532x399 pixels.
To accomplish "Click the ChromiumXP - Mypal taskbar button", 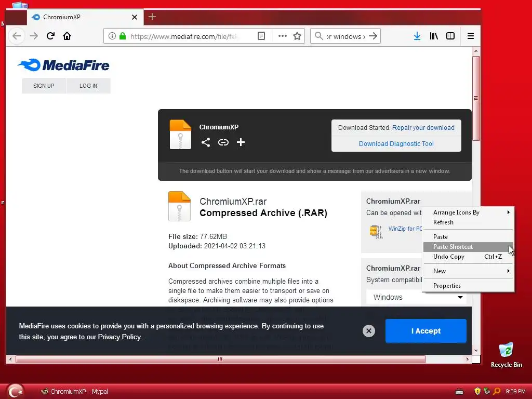I will (x=74, y=392).
